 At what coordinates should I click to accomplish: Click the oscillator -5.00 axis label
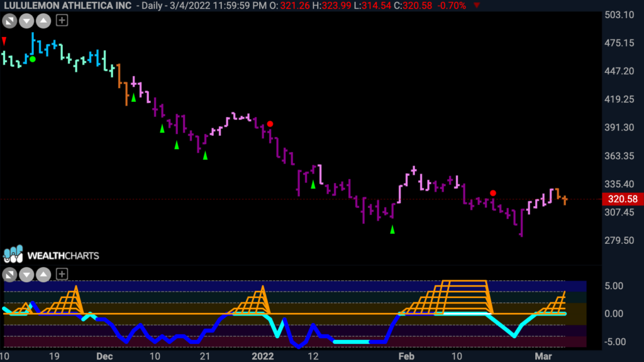pyautogui.click(x=615, y=342)
